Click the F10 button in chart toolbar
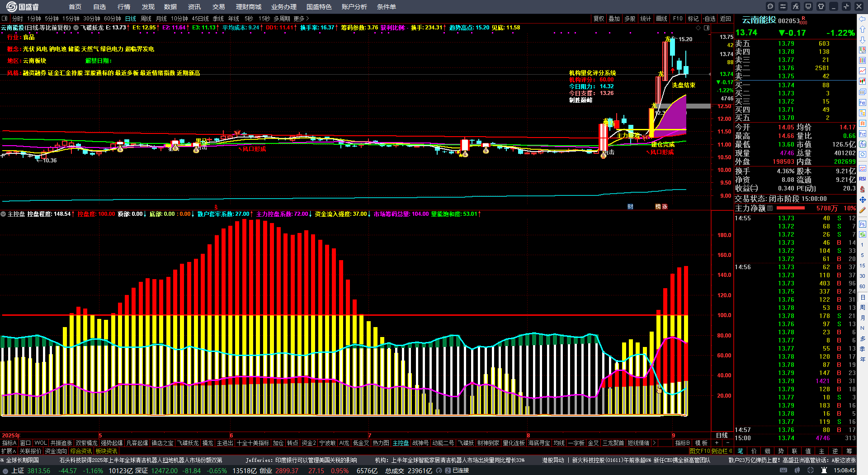The width and height of the screenshot is (868, 475). (x=678, y=19)
